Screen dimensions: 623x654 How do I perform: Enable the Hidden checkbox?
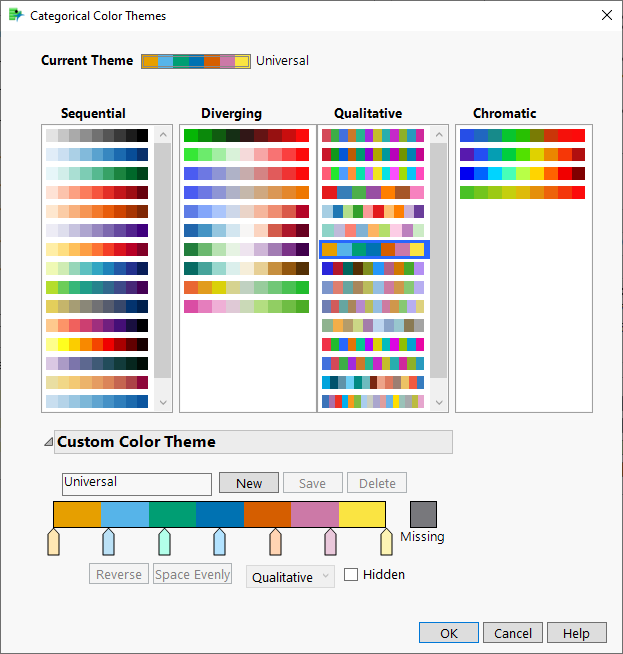coord(351,575)
